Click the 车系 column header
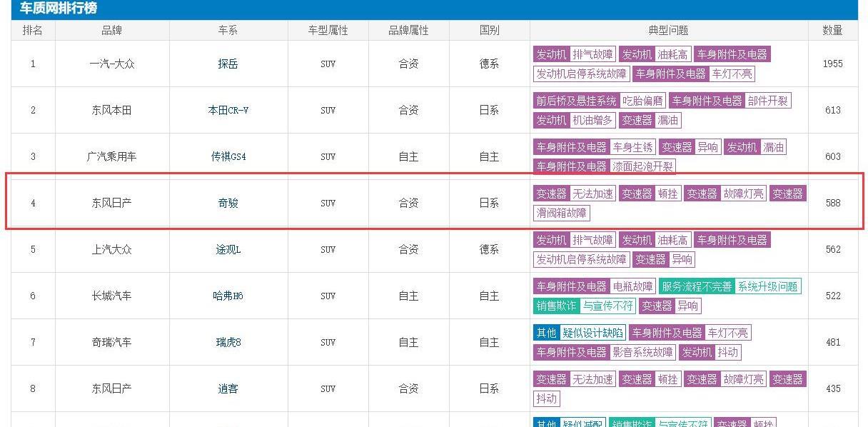Screen dimensions: 868x427 228,30
